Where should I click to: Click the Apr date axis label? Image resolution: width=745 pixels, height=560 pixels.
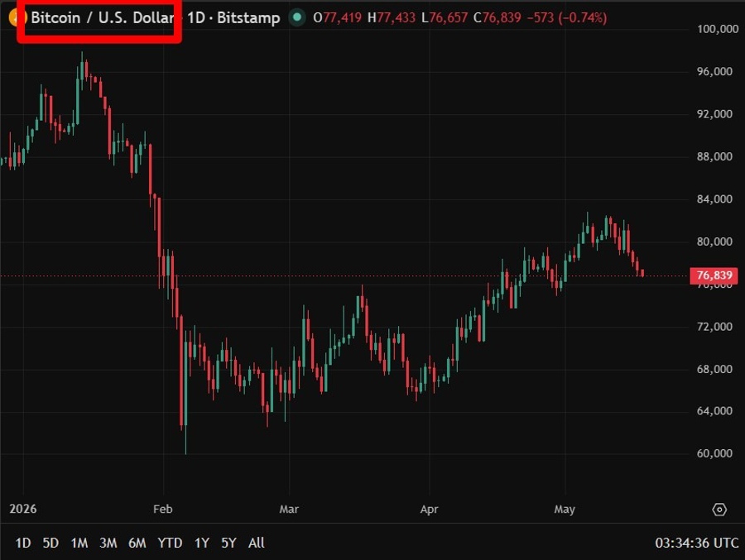tap(429, 510)
